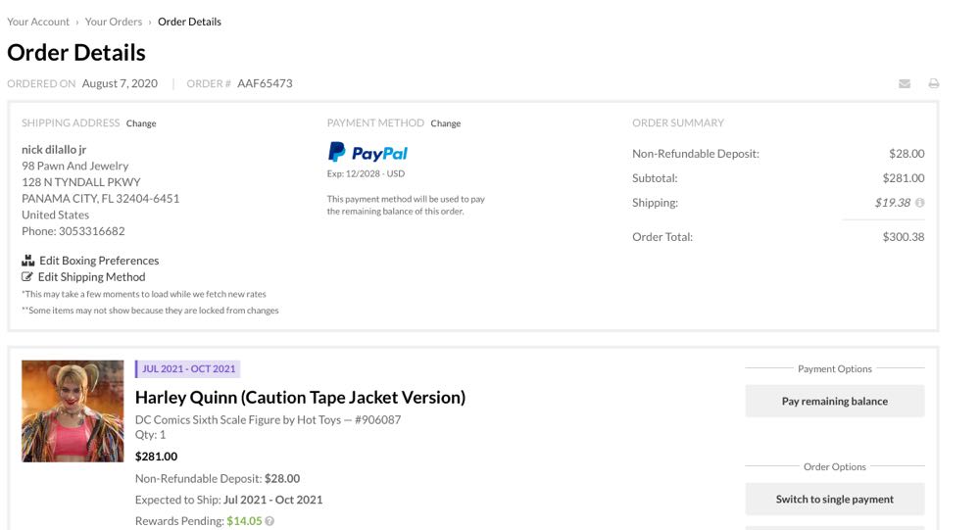Click the Edit Shipping Method pencil icon
980x530 pixels.
coord(28,277)
